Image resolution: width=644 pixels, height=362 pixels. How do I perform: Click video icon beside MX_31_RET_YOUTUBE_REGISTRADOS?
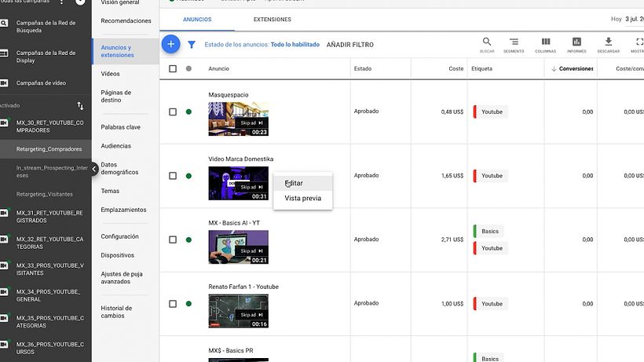pos(4,213)
